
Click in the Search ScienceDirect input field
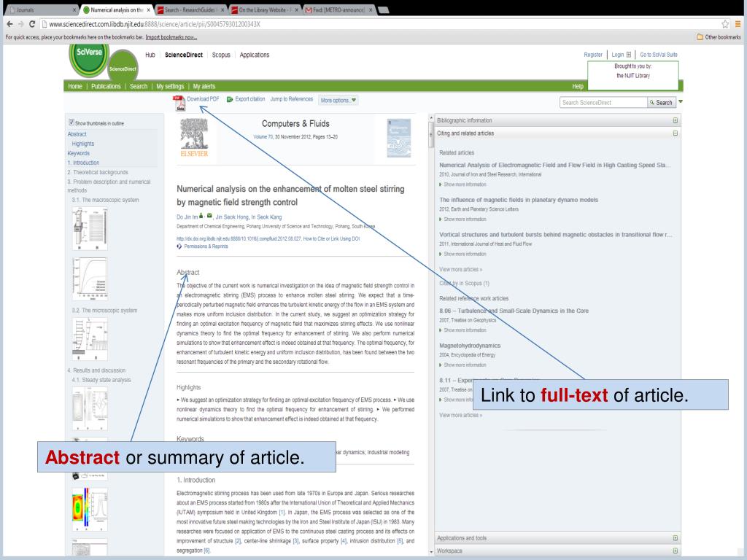(603, 102)
